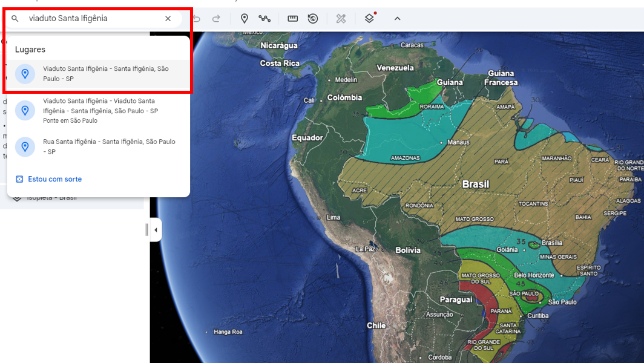Click the dice icon beside Estou com sorte
This screenshot has width=644, height=363.
[x=19, y=179]
